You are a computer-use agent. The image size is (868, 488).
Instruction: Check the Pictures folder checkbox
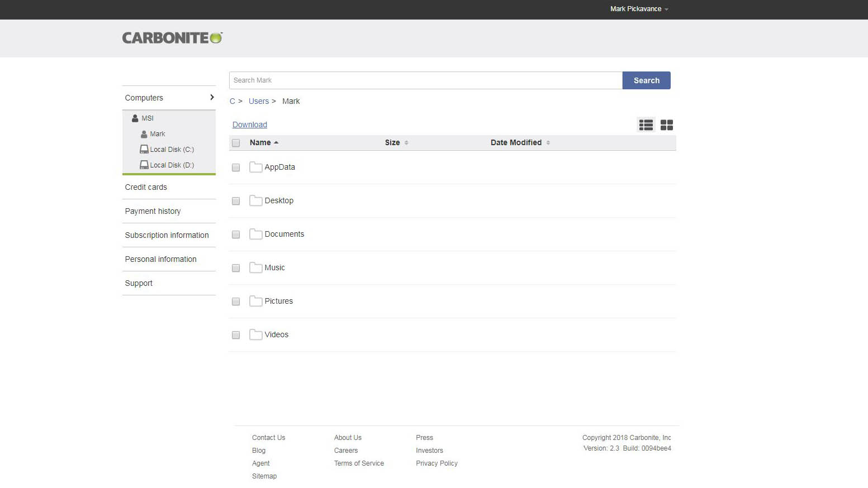point(236,302)
